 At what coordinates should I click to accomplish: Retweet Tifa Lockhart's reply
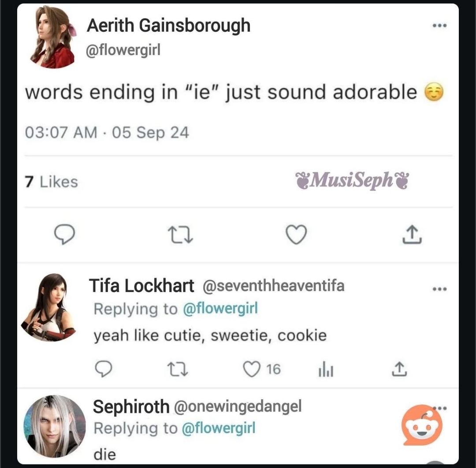[178, 369]
